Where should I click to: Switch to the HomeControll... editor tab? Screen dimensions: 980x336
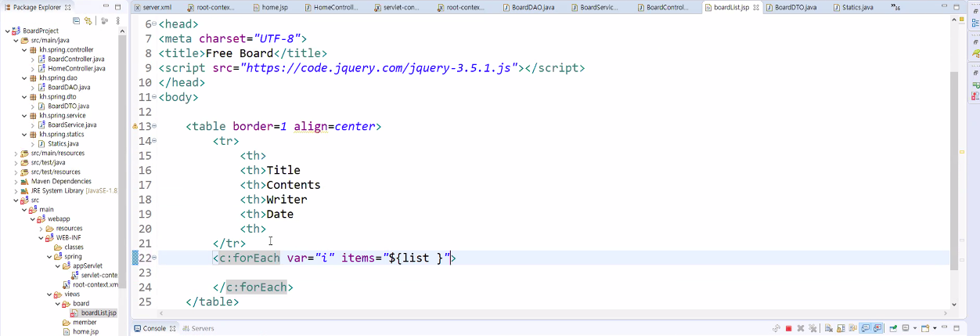tap(335, 7)
